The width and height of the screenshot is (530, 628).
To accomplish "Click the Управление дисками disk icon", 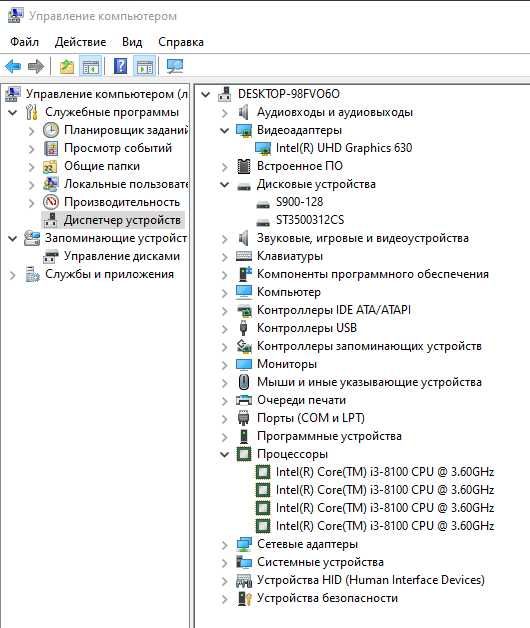I will (x=50, y=256).
